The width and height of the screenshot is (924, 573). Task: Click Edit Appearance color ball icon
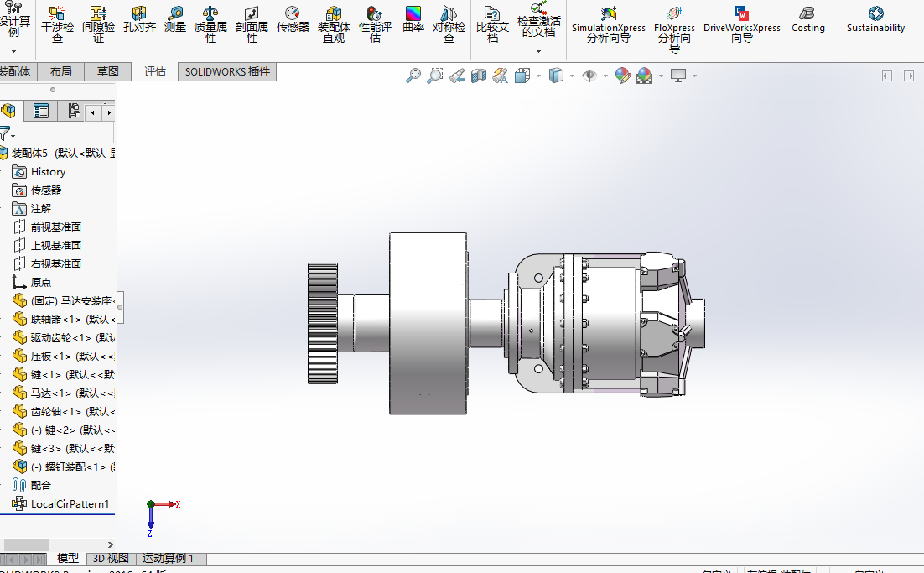[623, 76]
